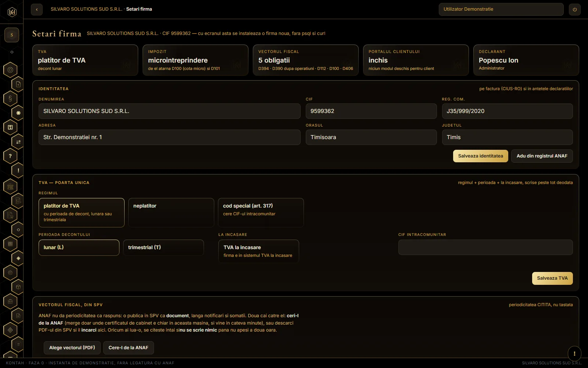588x368 pixels.
Task: Open the 'Utilizator Demonstratie' user selector
Action: click(x=501, y=10)
